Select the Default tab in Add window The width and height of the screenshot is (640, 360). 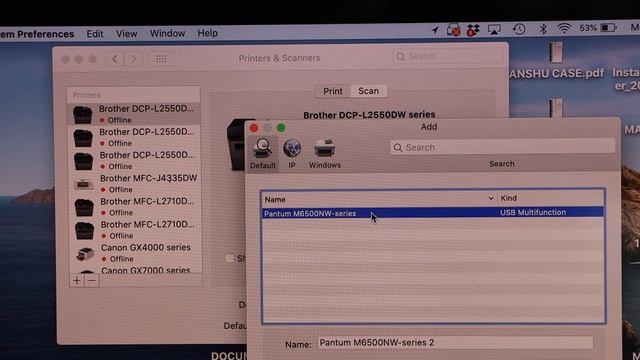[x=262, y=154]
